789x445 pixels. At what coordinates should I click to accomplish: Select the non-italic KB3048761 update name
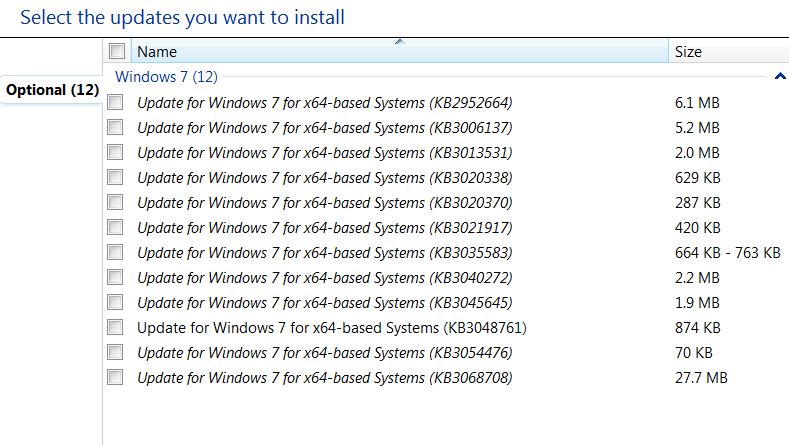click(331, 327)
